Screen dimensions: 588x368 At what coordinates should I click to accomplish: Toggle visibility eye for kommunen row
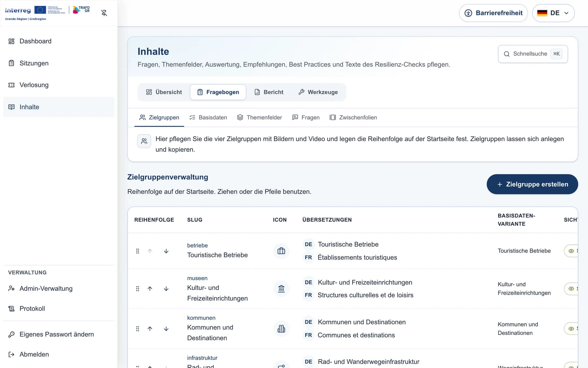571,329
